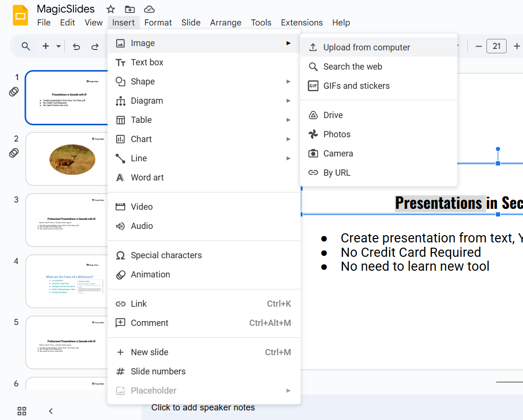Add a Comment from Insert menu
The image size is (523, 420).
point(204,323)
